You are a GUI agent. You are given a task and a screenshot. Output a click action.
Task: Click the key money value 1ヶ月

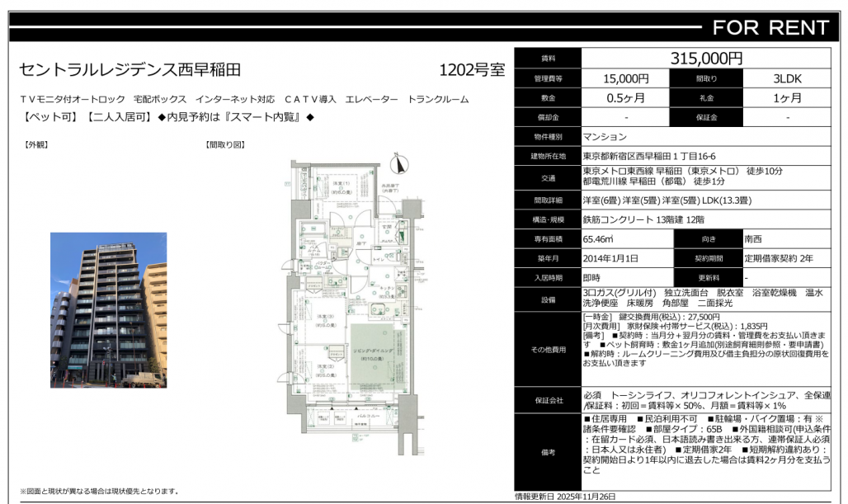click(787, 98)
